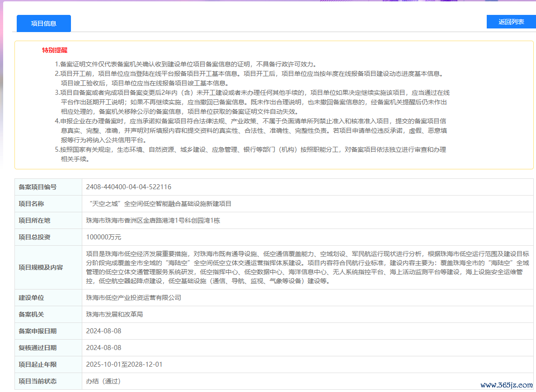Screen dimensions: 536x392
Task: Click the date next to 复核通过日期
Action: [103, 348]
